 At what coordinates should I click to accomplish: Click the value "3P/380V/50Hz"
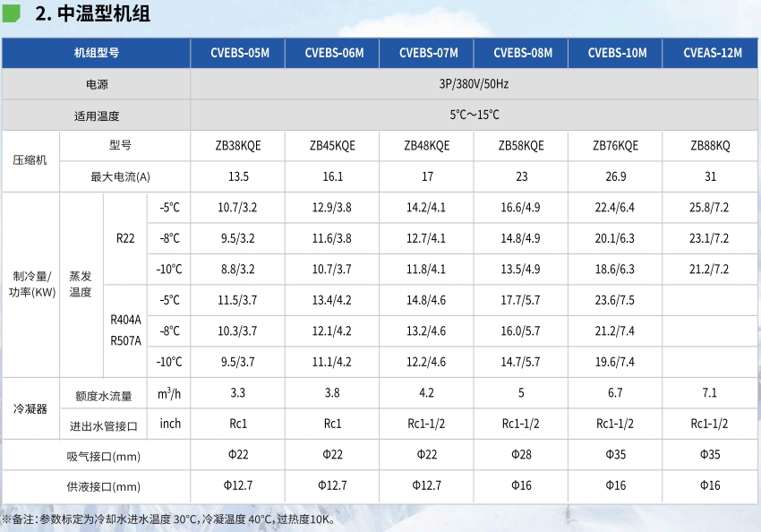point(474,84)
